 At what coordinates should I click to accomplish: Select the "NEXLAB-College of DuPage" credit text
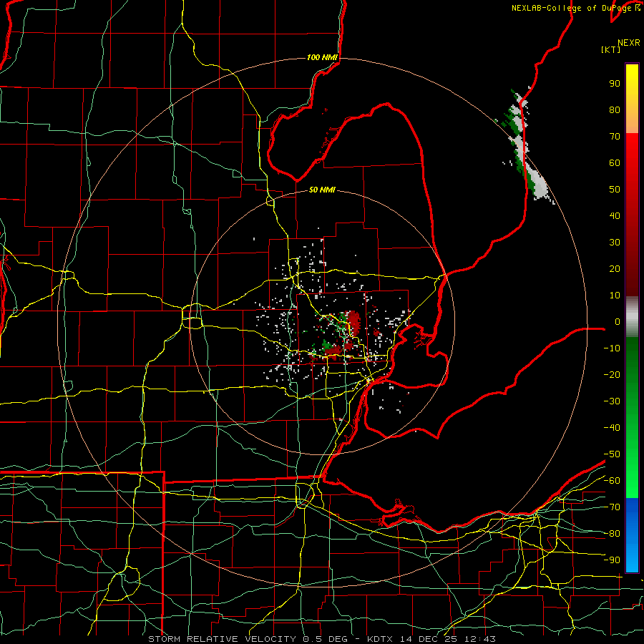click(571, 8)
